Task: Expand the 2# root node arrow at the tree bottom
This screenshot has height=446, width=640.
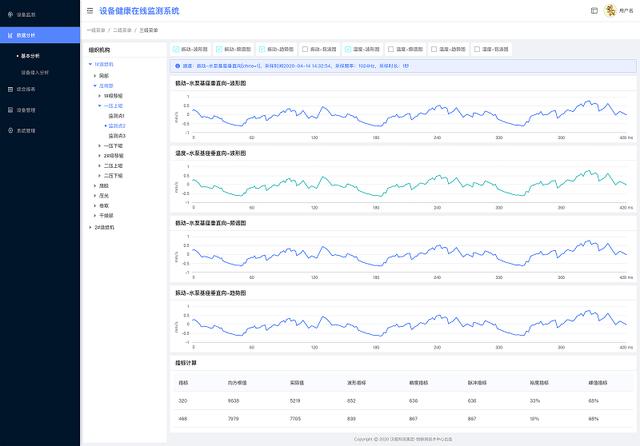Action: pos(90,227)
